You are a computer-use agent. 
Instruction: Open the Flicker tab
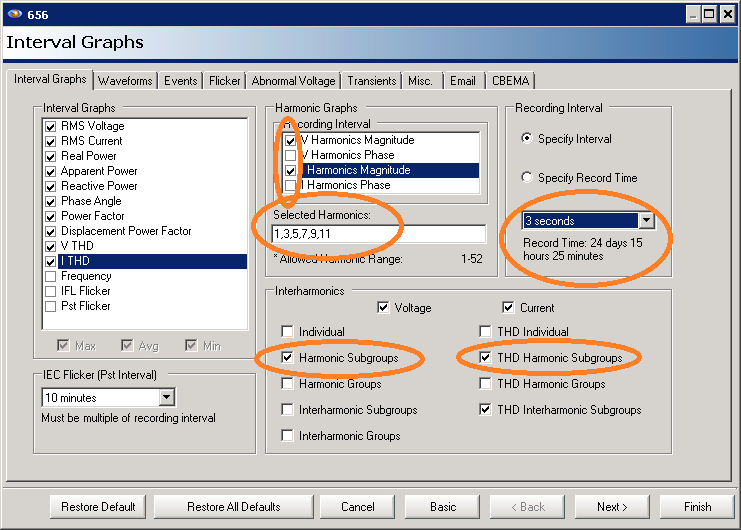[224, 81]
